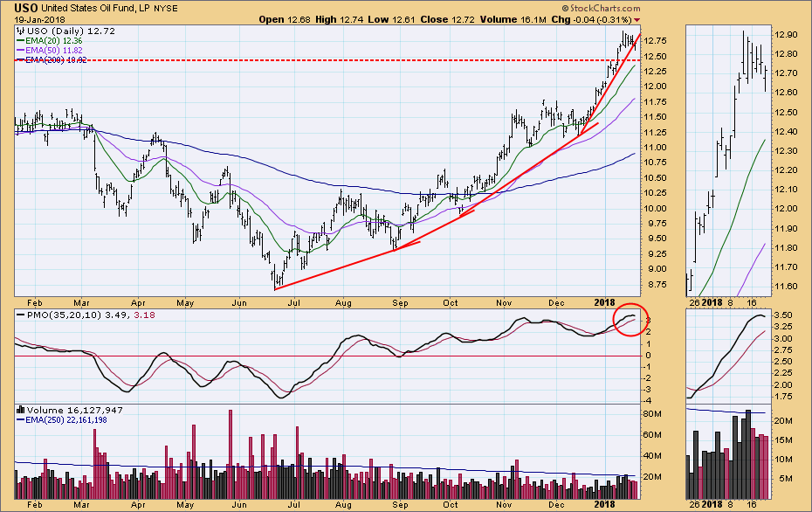Click the blue EMA(250) legend line marker
The image size is (812, 512).
[20, 419]
